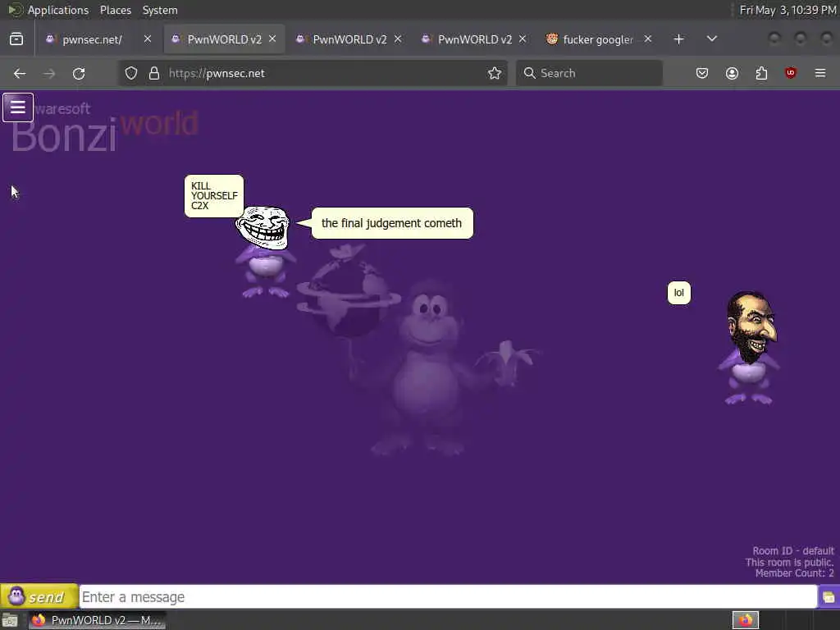
Task: Open the tracking protection shield icon
Action: tap(131, 73)
